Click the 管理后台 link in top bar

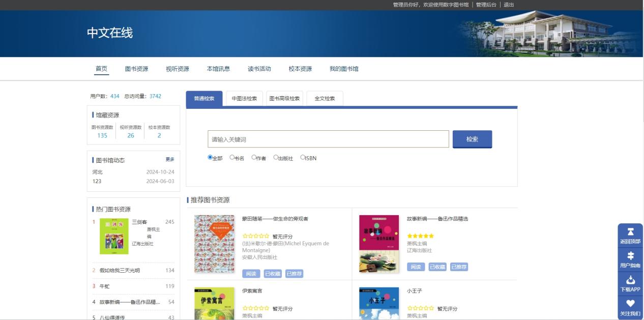click(486, 5)
